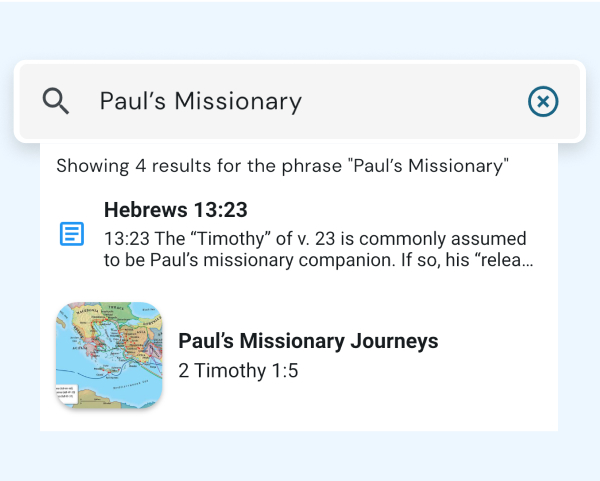Click the '13:23' number in the result heading
This screenshot has width=600, height=481.
click(x=220, y=210)
